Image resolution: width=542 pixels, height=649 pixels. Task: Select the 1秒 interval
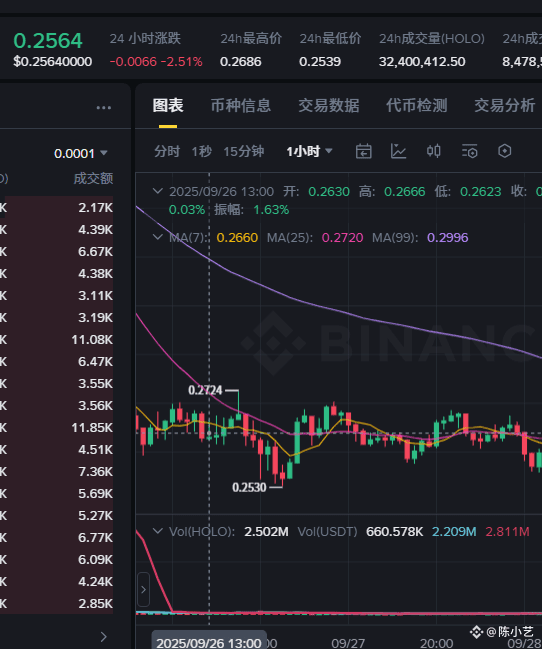(x=201, y=151)
